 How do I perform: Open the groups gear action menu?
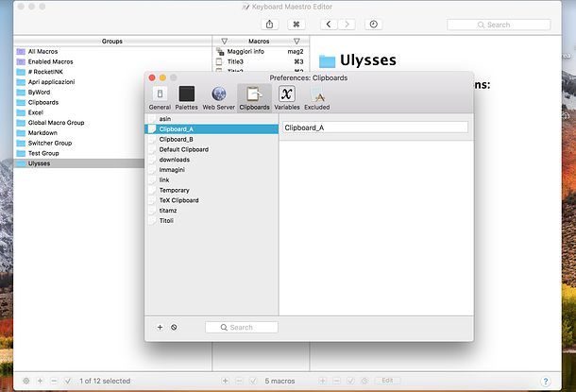click(x=26, y=381)
